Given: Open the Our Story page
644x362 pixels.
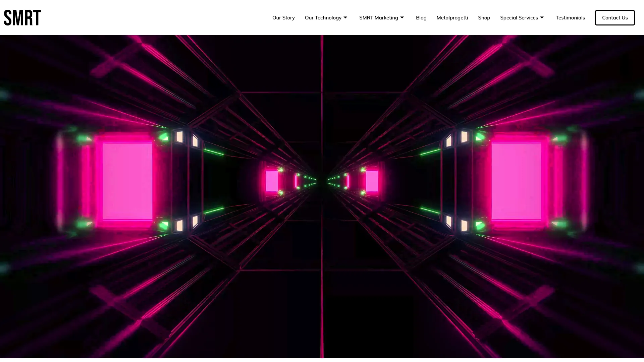Looking at the screenshot, I should (x=283, y=18).
